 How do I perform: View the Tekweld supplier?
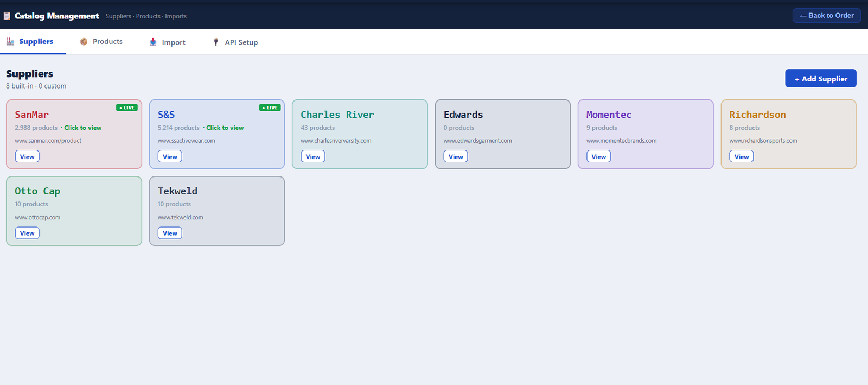[170, 233]
